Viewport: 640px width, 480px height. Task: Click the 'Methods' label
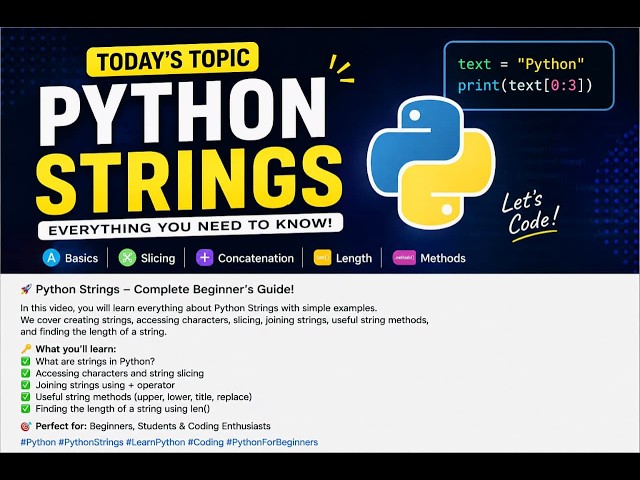[x=443, y=258]
